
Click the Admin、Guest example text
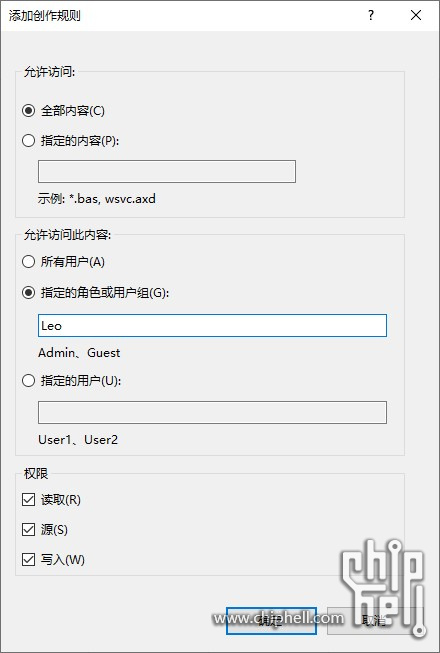coord(79,353)
